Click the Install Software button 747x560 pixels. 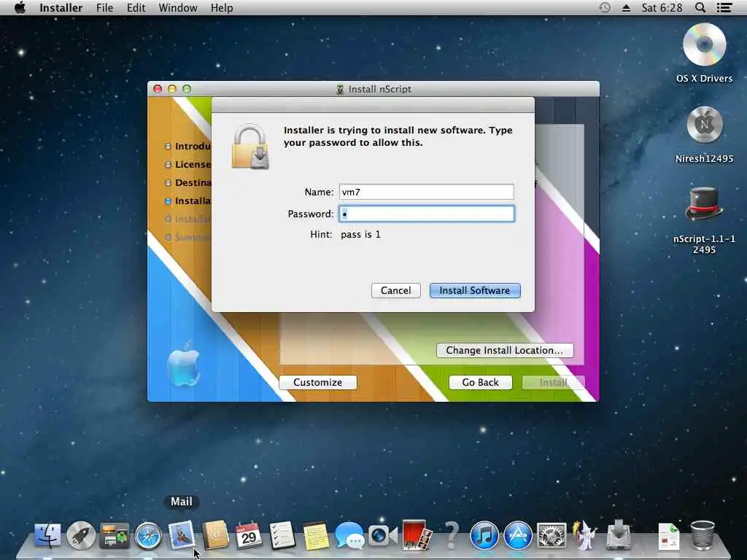coord(474,290)
